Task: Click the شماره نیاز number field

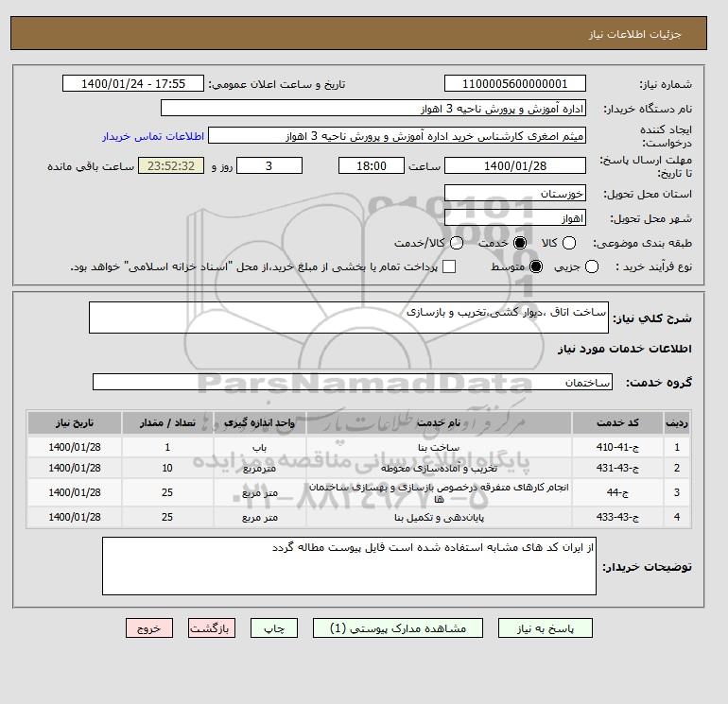Action: pyautogui.click(x=515, y=83)
